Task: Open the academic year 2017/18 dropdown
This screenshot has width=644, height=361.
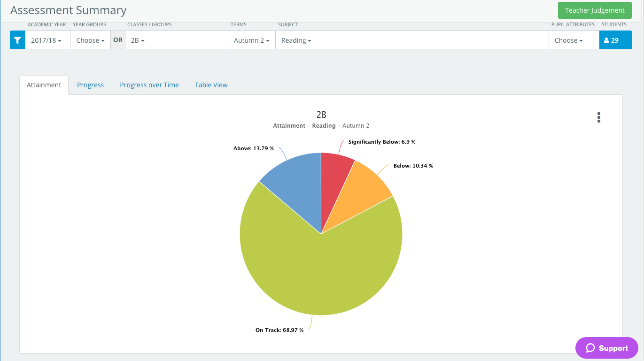Action: (x=47, y=40)
